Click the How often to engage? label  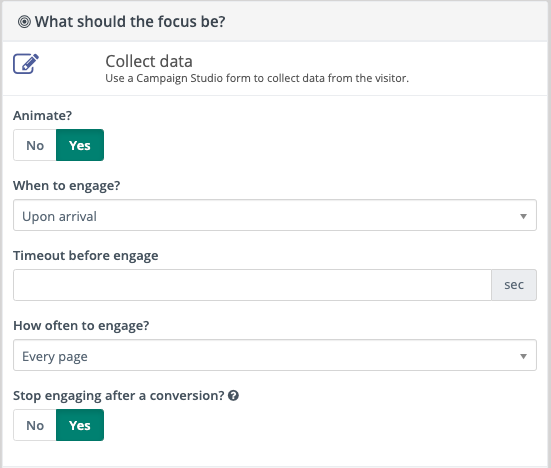click(81, 325)
